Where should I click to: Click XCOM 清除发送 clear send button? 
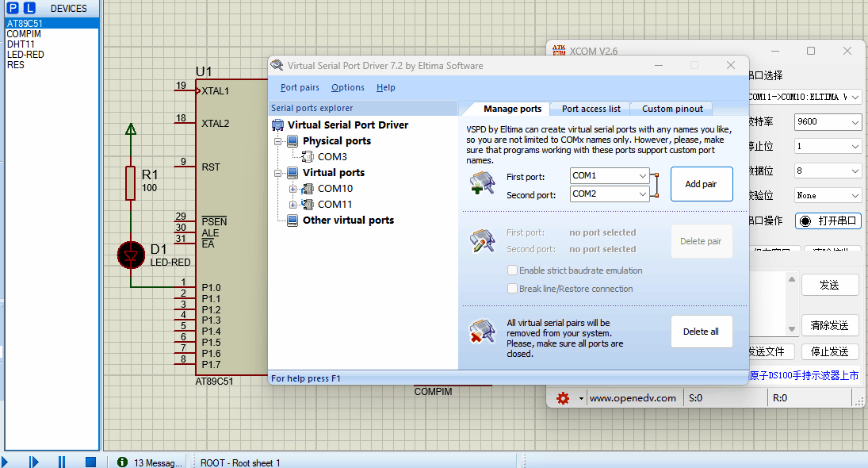tap(830, 326)
